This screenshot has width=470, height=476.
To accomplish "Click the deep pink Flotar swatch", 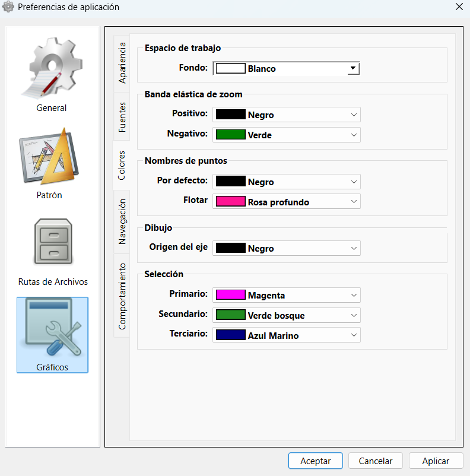I will coord(230,202).
